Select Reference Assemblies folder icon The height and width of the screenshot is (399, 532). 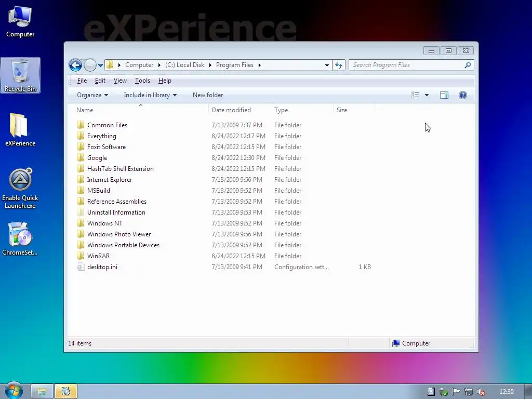81,201
